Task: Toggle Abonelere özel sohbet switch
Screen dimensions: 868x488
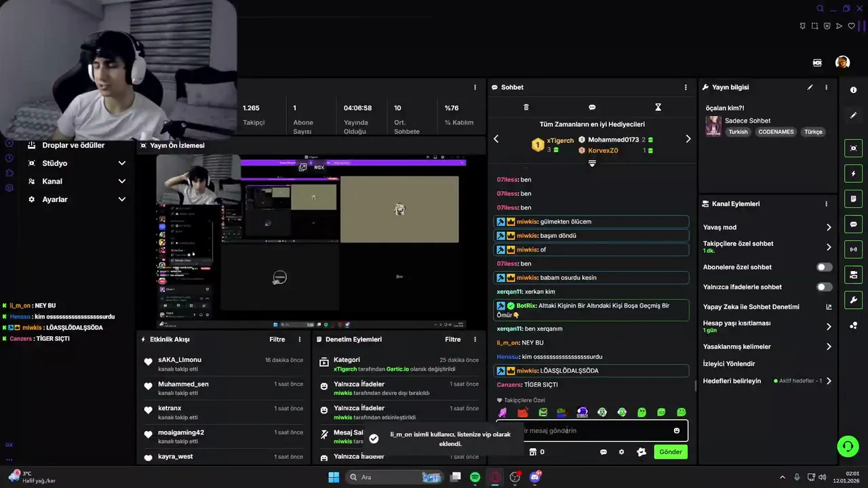Action: coord(825,267)
